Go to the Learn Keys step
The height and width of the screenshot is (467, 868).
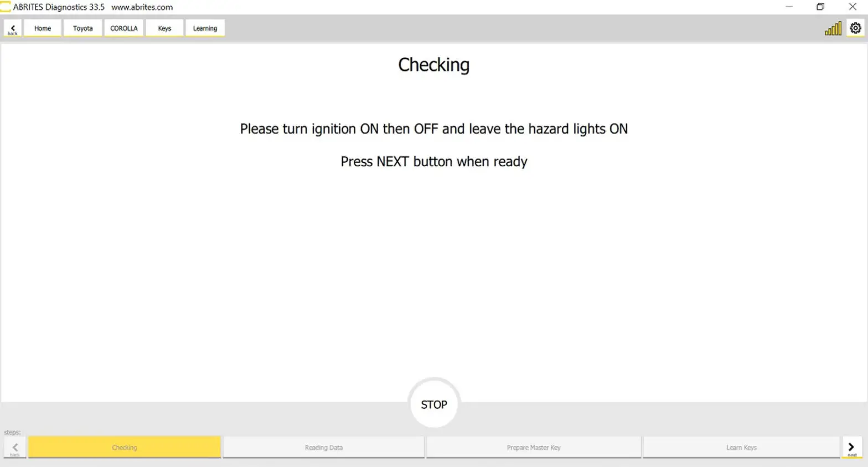point(741,447)
